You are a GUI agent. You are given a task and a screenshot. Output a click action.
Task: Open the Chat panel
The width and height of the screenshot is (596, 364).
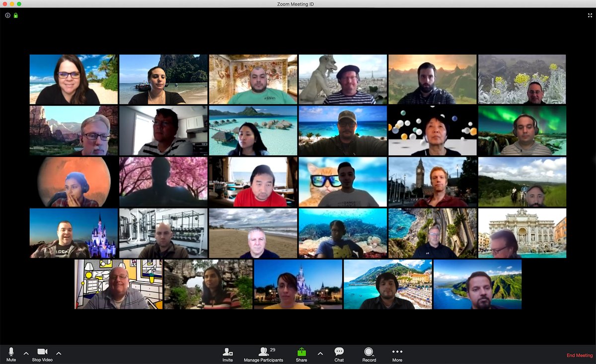(339, 354)
